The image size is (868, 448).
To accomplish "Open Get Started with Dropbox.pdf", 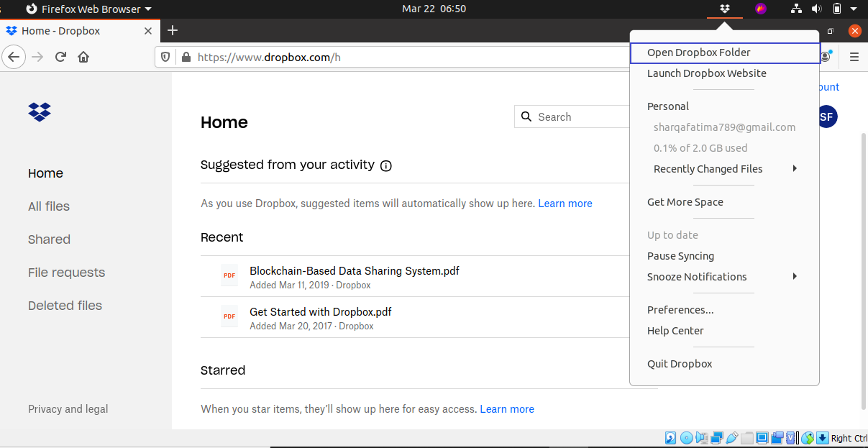I will [x=320, y=312].
